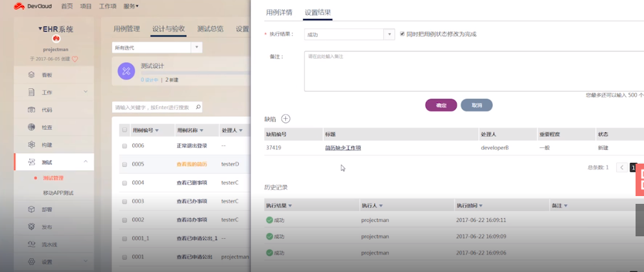644x272 pixels.
Task: Click the 0 设计中 link
Action: coord(150,80)
